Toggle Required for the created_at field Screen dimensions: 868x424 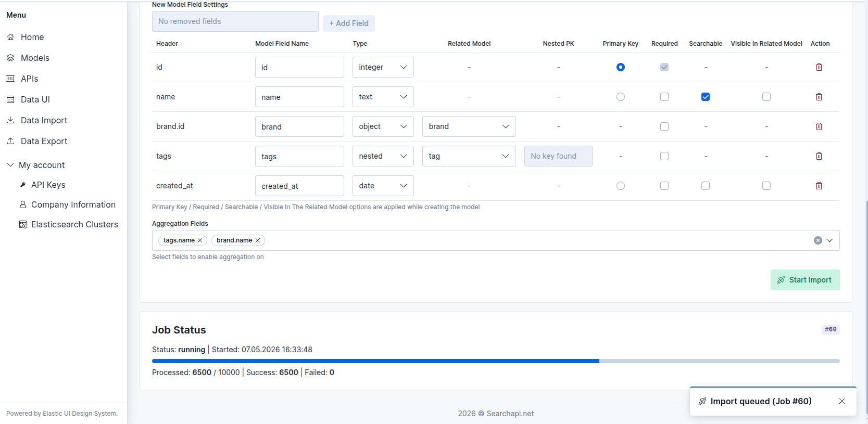point(664,186)
